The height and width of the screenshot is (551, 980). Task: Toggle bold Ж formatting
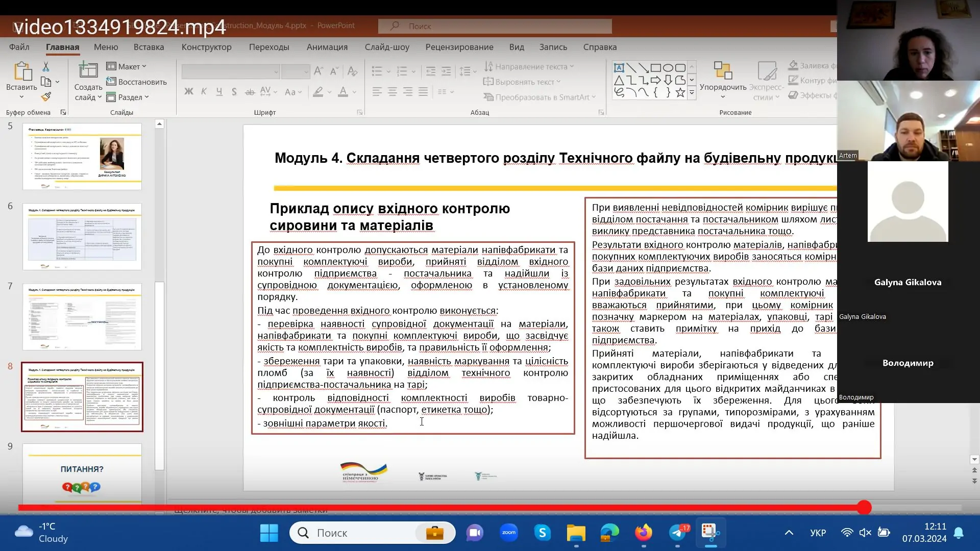(x=188, y=92)
